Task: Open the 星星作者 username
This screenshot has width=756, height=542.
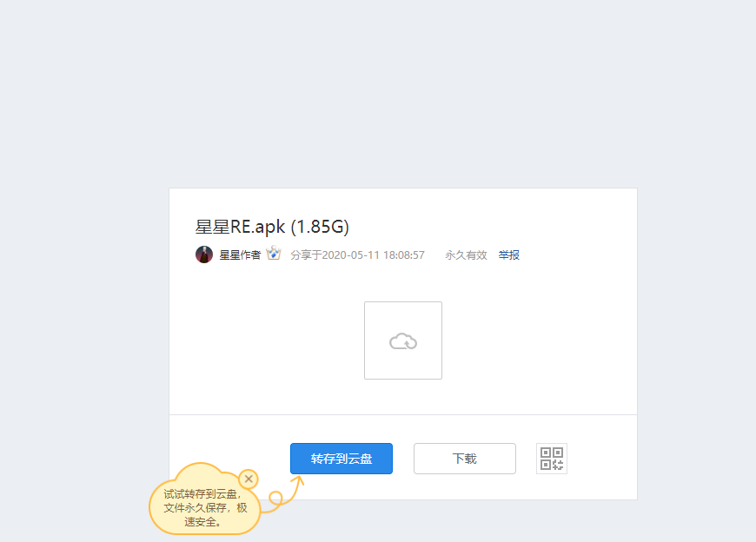Action: pos(240,254)
